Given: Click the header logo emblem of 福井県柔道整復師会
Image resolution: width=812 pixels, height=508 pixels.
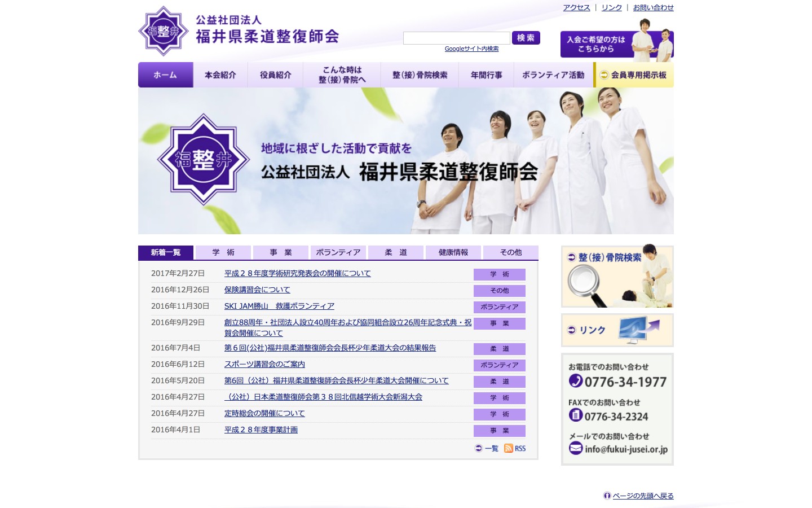Looking at the screenshot, I should click(164, 31).
